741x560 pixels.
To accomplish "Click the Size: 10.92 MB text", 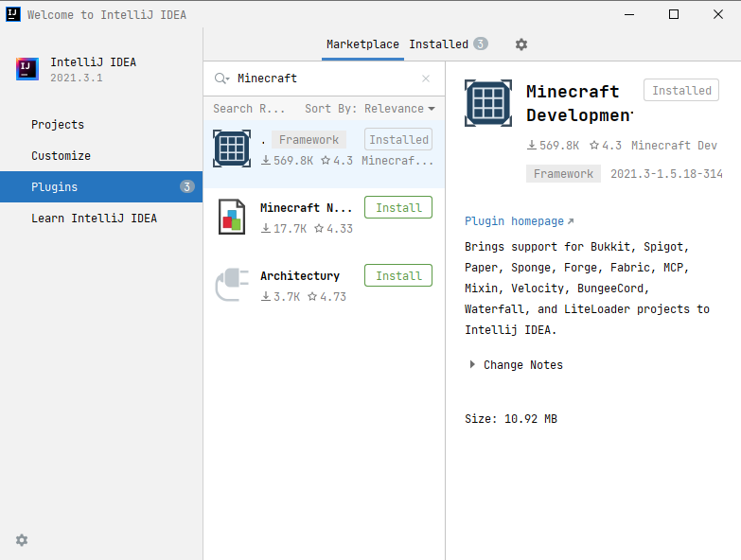I will click(x=511, y=419).
